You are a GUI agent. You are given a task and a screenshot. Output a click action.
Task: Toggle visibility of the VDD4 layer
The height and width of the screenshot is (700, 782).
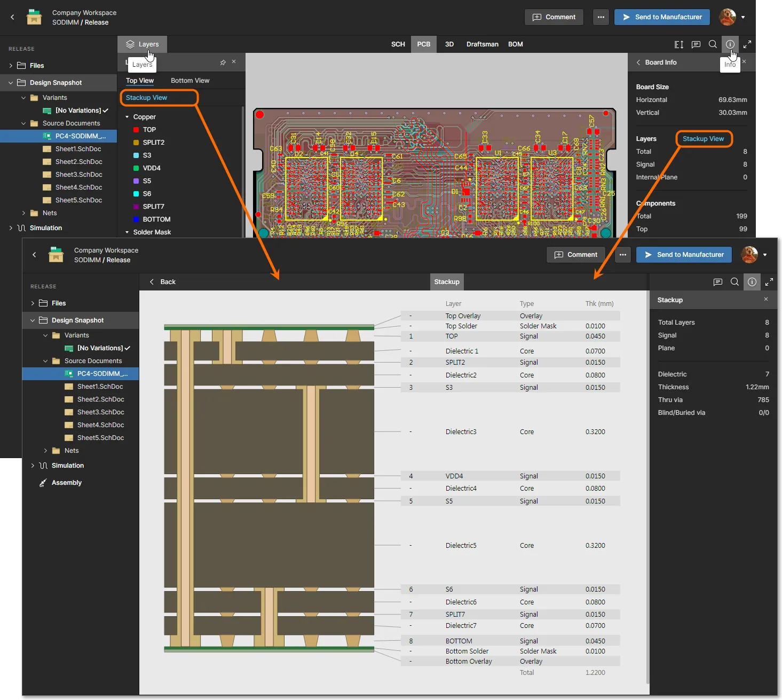pos(136,168)
